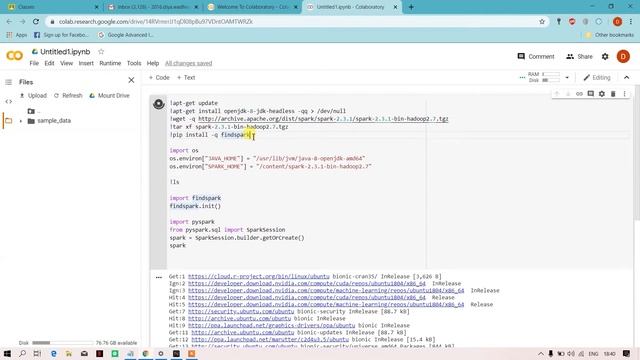Move cell up arrow
Viewport: 640px width, 360px height.
point(556,94)
